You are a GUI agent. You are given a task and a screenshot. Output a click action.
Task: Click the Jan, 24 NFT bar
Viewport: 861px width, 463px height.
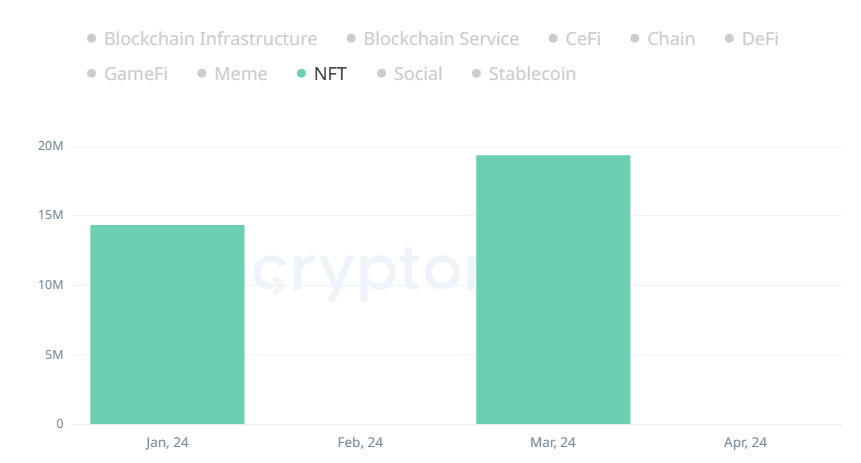pos(167,325)
